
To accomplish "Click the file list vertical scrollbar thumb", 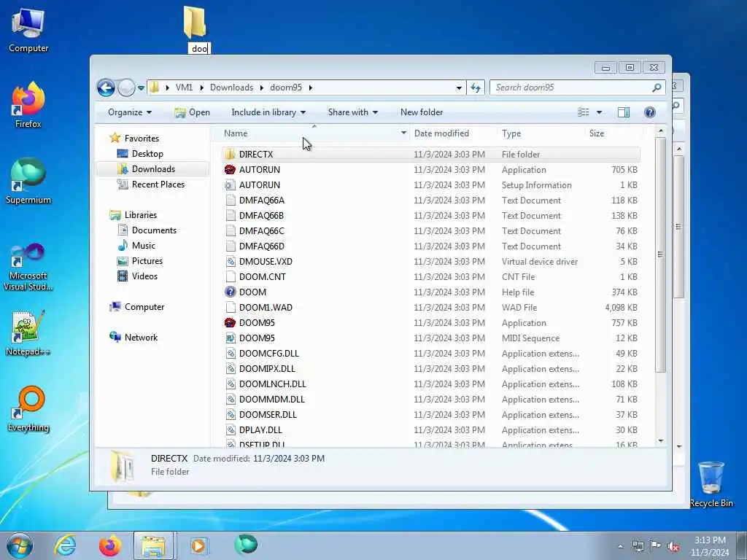I will tap(660, 254).
